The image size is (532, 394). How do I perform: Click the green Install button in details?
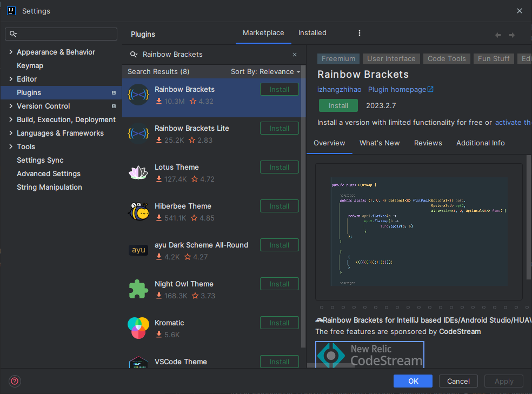(338, 105)
